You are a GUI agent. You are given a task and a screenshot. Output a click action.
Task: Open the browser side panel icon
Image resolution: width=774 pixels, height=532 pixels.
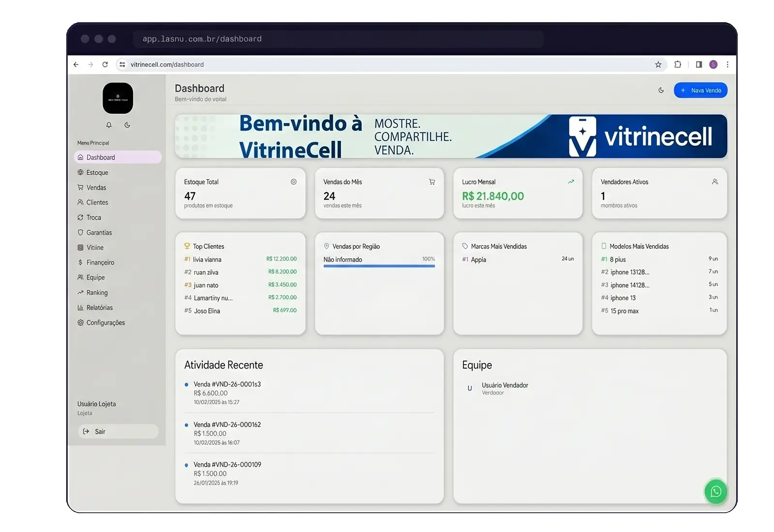coord(699,64)
